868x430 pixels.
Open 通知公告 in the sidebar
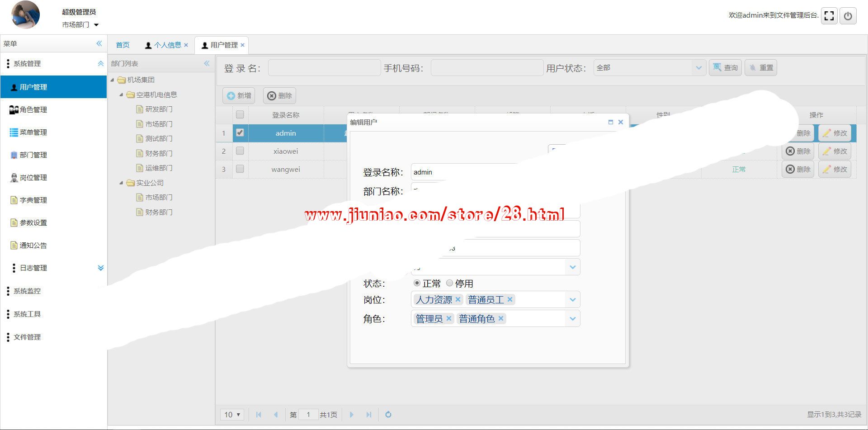[53, 245]
